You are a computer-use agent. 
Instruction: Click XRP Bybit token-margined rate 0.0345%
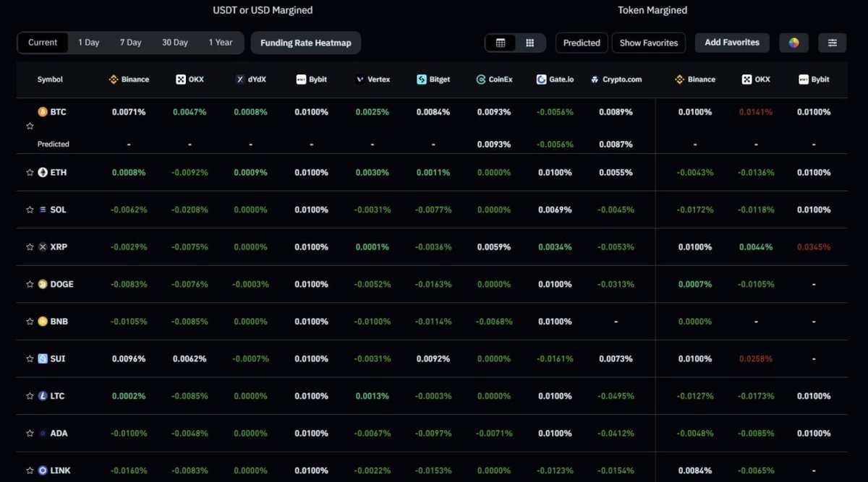[814, 247]
